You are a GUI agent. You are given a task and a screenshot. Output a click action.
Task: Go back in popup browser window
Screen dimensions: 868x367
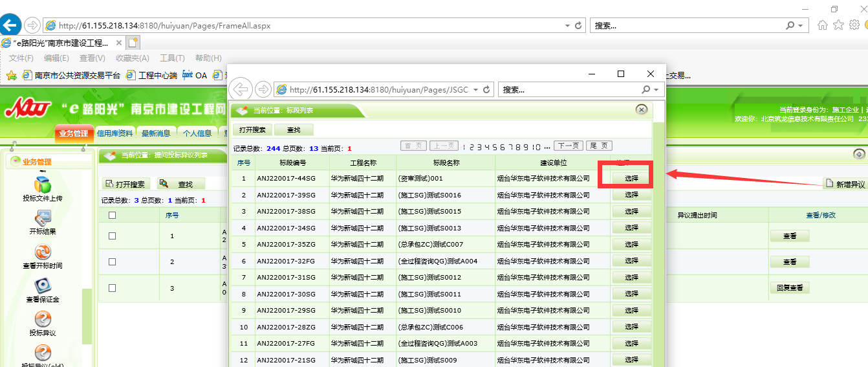click(x=241, y=89)
